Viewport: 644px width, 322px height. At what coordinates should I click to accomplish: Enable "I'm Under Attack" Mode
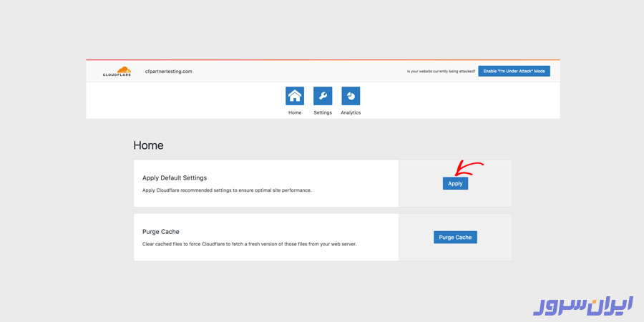514,71
